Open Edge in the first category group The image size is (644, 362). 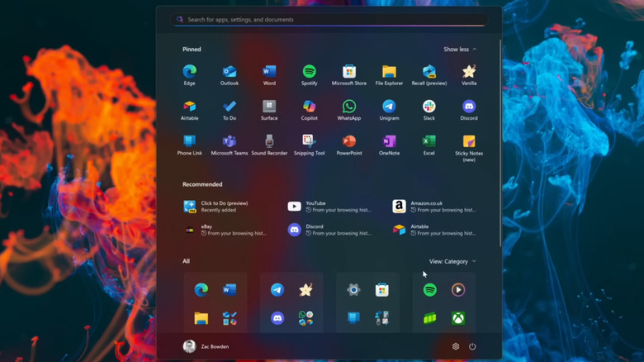point(201,289)
